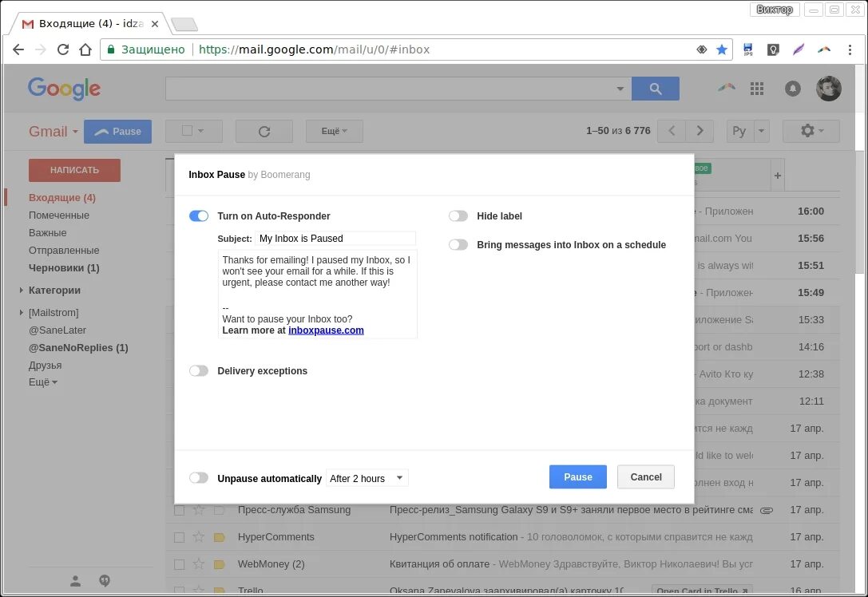868x597 pixels.
Task: Open the Ру input language dropdown arrow
Action: click(x=761, y=131)
